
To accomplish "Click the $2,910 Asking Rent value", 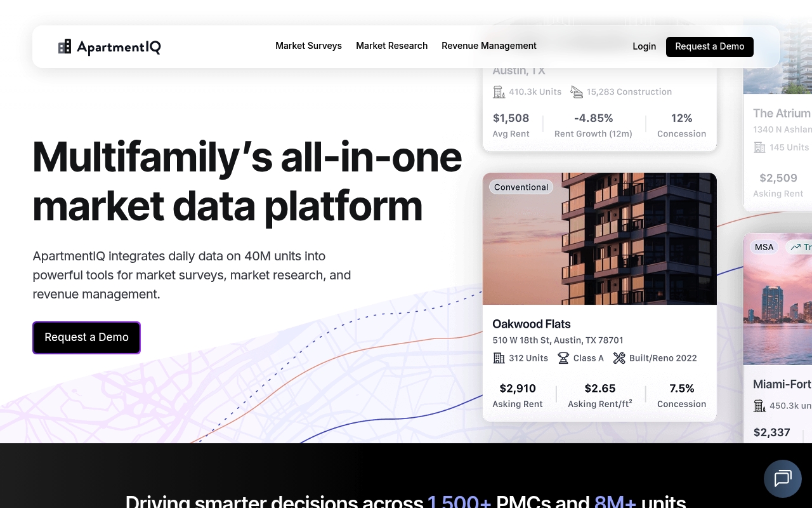I will coord(518,389).
